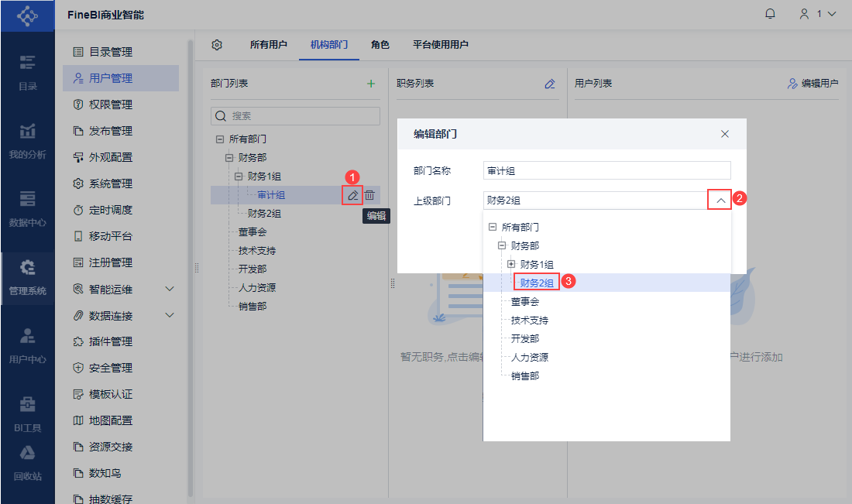Click 编辑用户 in the user list
Viewport: 852px width, 504px height.
[x=812, y=84]
